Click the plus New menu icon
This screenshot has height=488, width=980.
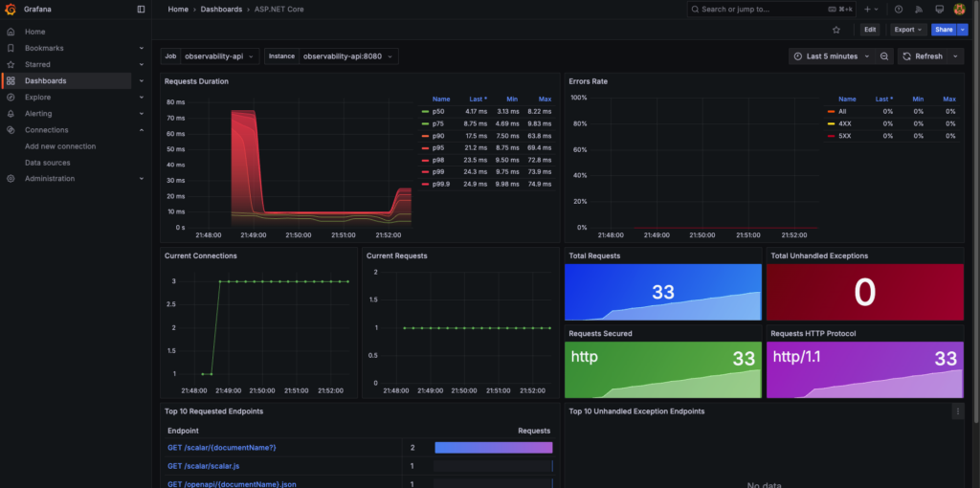coord(867,10)
